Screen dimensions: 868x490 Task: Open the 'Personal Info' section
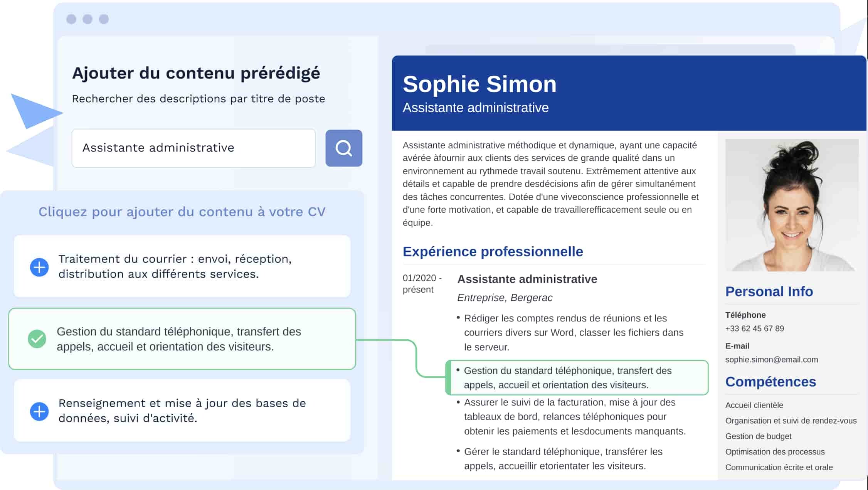click(x=769, y=291)
